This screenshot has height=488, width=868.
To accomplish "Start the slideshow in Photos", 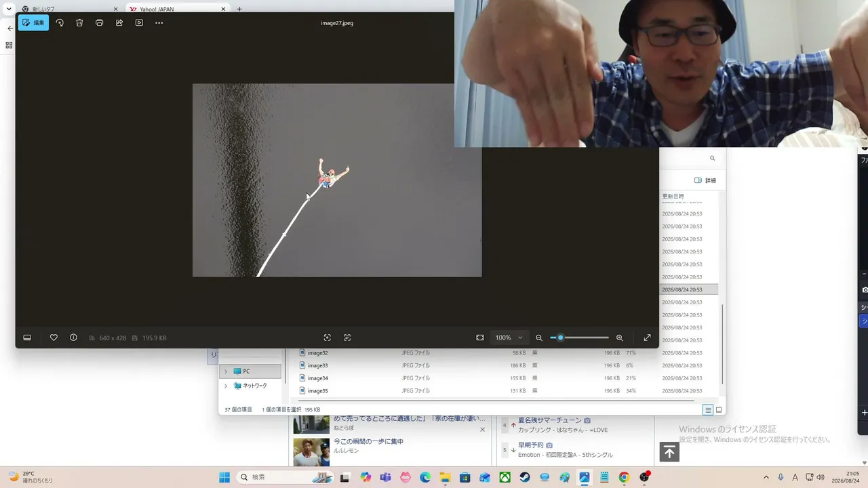I will tap(139, 22).
